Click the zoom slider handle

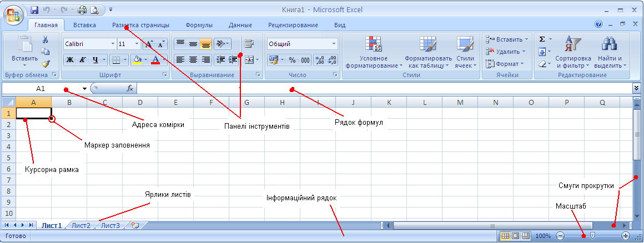pyautogui.click(x=592, y=235)
